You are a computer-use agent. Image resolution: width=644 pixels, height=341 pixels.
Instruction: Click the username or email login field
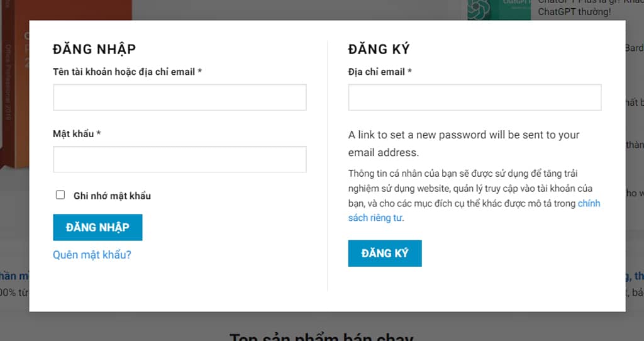coord(179,98)
